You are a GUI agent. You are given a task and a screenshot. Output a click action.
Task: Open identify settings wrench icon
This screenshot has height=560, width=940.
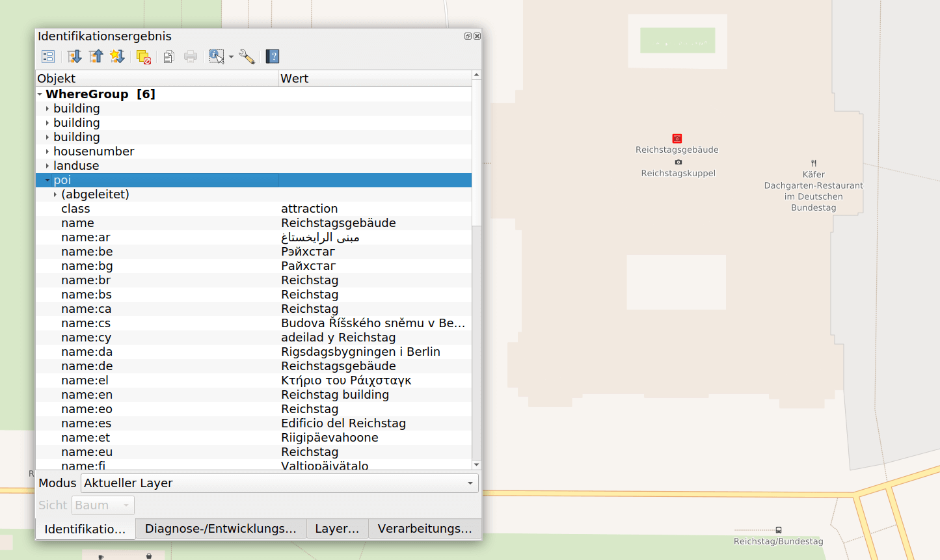tap(247, 57)
